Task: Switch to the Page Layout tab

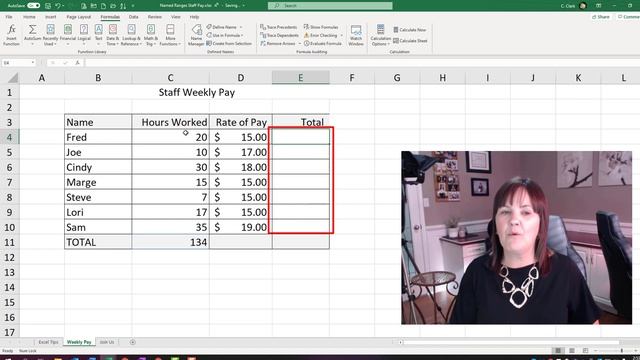Action: pyautogui.click(x=78, y=17)
